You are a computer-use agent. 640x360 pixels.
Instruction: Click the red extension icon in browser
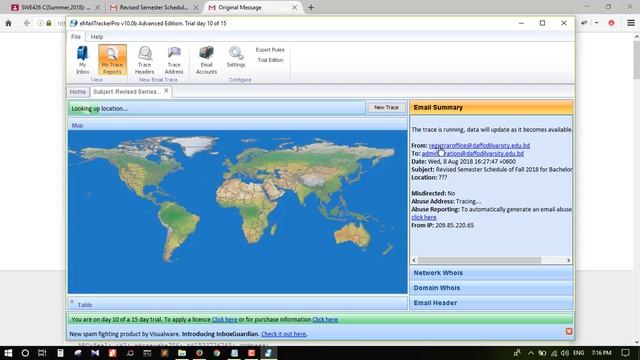pos(611,23)
